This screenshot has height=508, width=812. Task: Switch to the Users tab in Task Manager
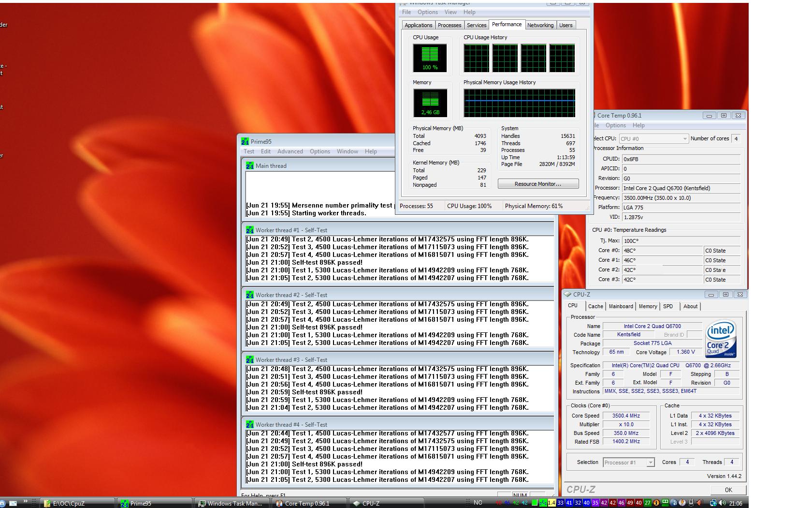pyautogui.click(x=566, y=25)
